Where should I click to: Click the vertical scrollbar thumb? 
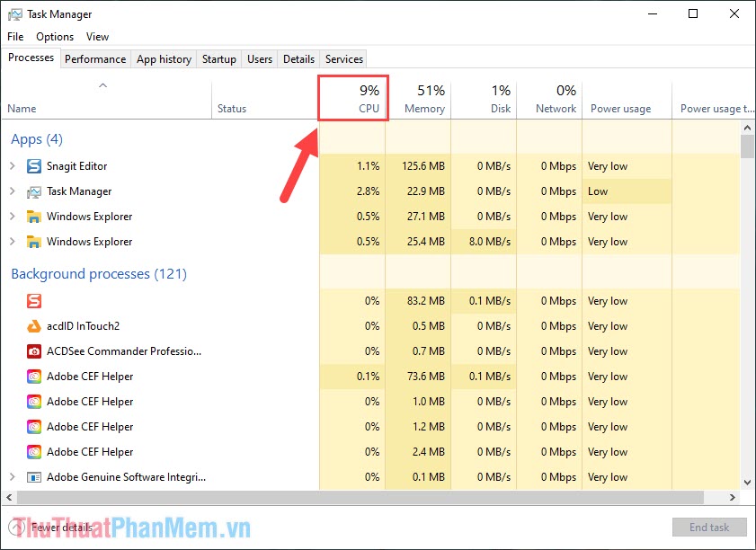tap(747, 146)
